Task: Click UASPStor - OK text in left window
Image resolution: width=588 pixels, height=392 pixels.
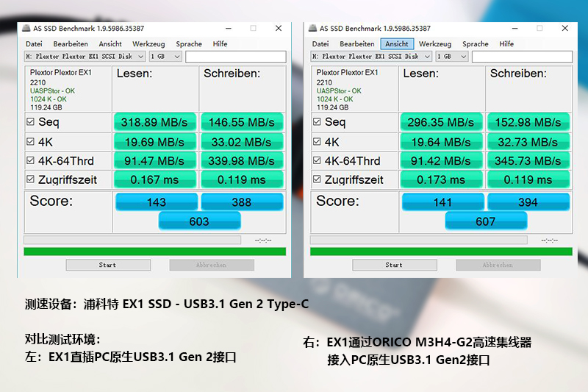Action: [x=52, y=90]
